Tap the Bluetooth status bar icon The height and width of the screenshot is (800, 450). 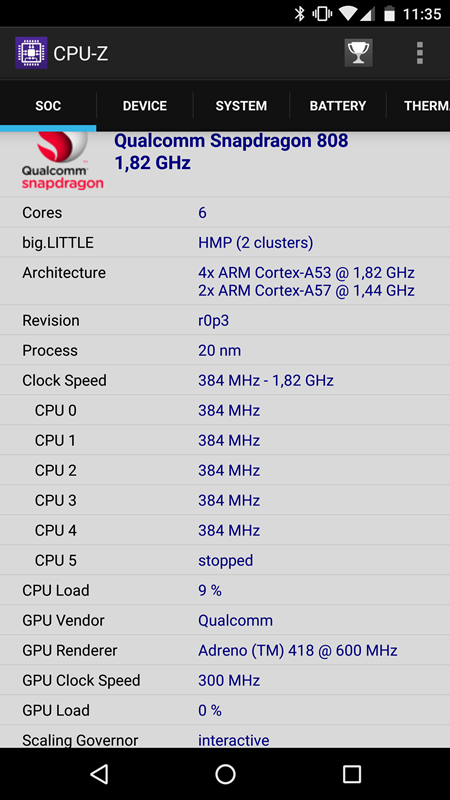pos(299,14)
